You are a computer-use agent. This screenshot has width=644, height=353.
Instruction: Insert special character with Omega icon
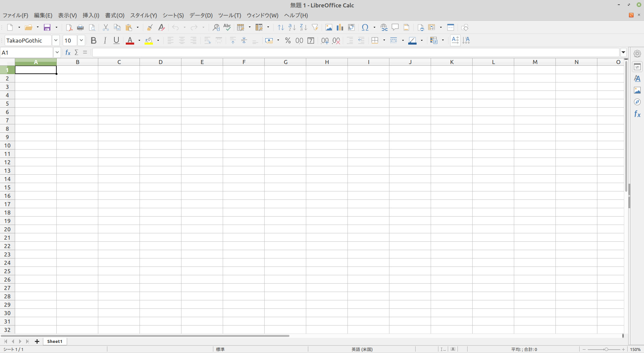click(x=365, y=27)
